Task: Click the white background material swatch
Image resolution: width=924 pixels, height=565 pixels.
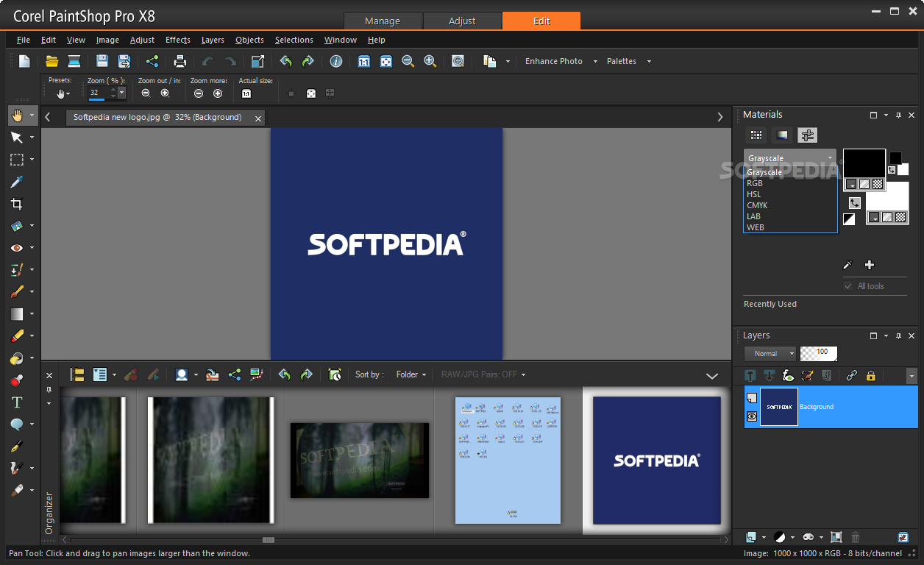Action: 886,196
